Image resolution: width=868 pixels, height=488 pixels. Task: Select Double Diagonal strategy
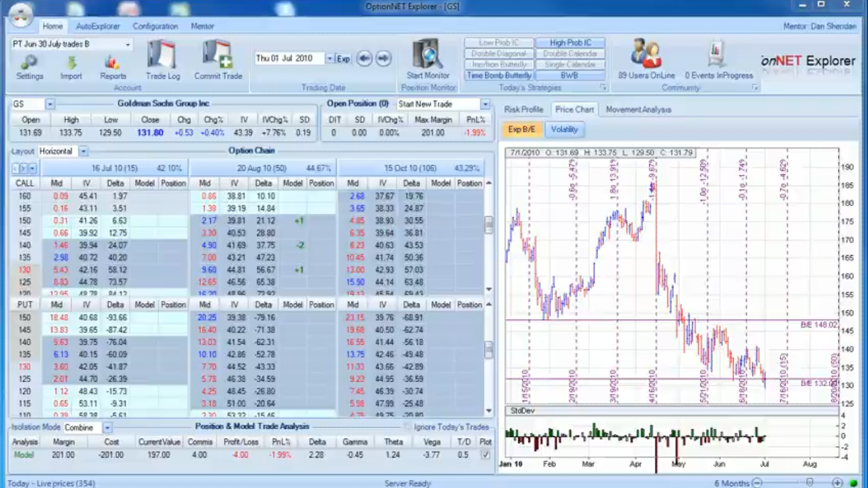[x=498, y=53]
